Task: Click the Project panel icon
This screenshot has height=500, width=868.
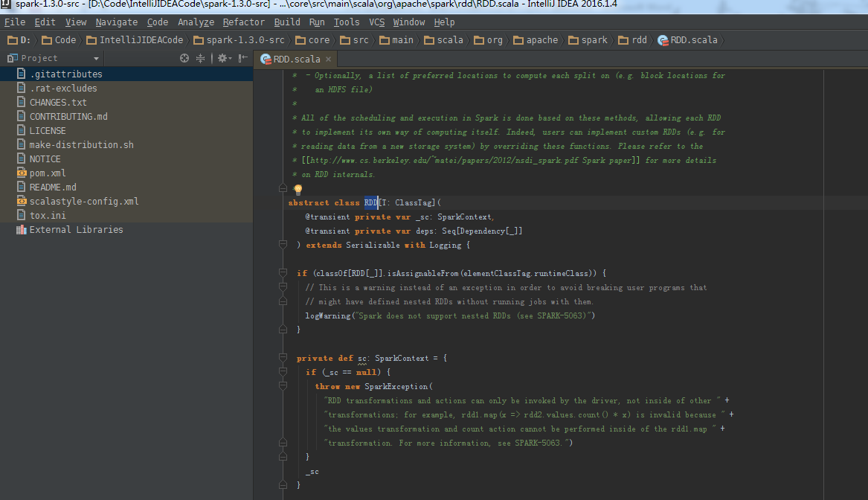Action: tap(12, 58)
